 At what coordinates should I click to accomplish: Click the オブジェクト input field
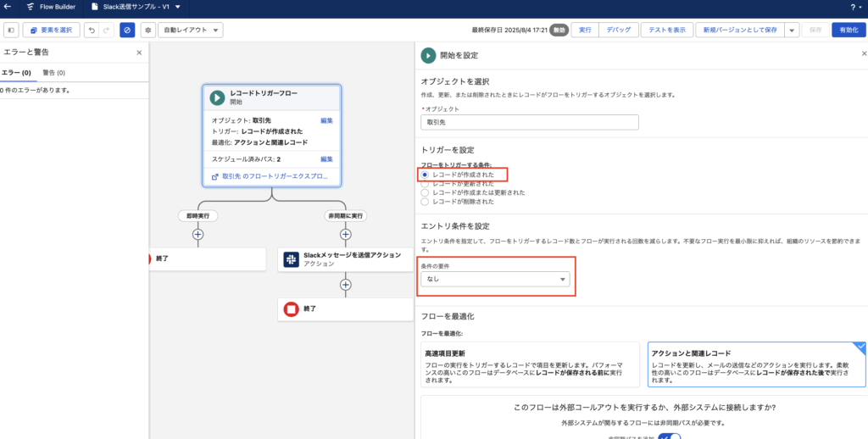click(529, 122)
